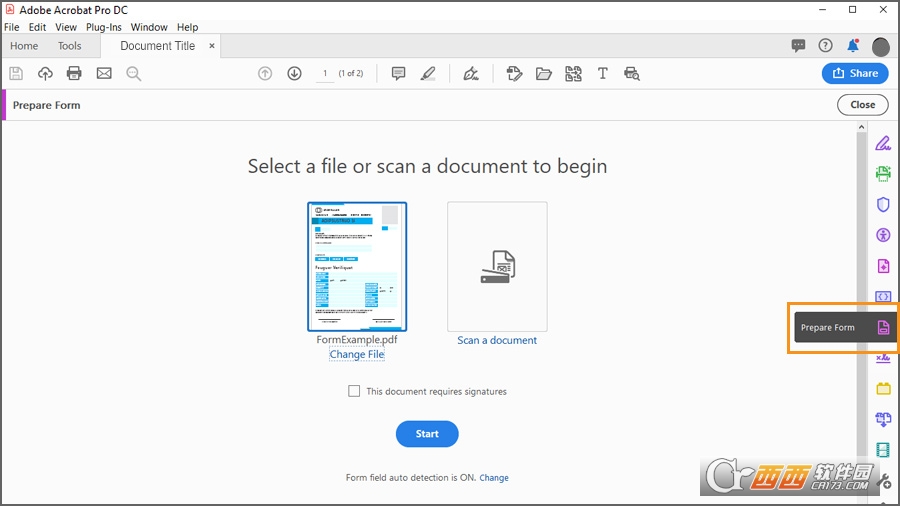Switch to the Home tab
Screen dimensions: 900x506
[x=24, y=46]
